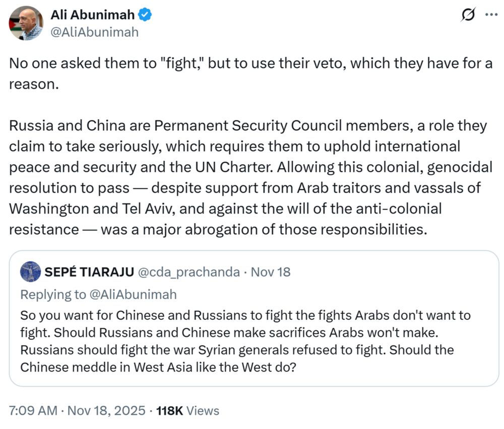Open the @AliAbunimah handle link
This screenshot has width=504, height=429.
click(x=95, y=32)
